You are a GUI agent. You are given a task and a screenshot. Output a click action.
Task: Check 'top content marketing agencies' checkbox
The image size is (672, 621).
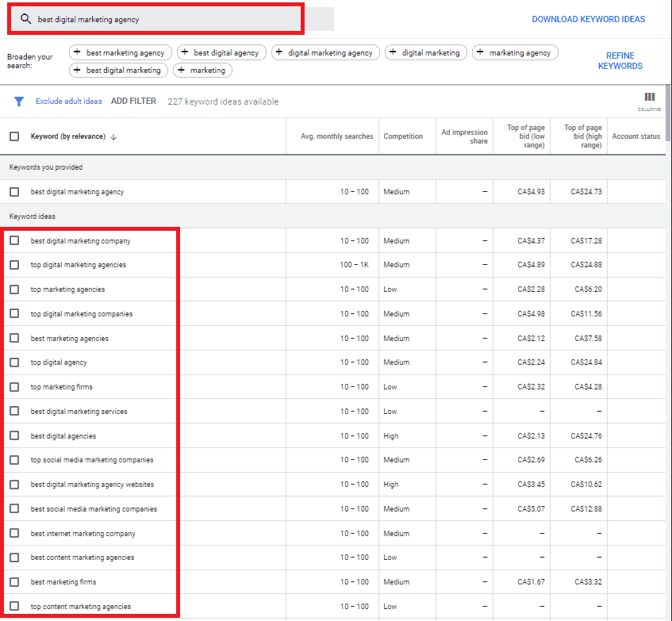14,606
